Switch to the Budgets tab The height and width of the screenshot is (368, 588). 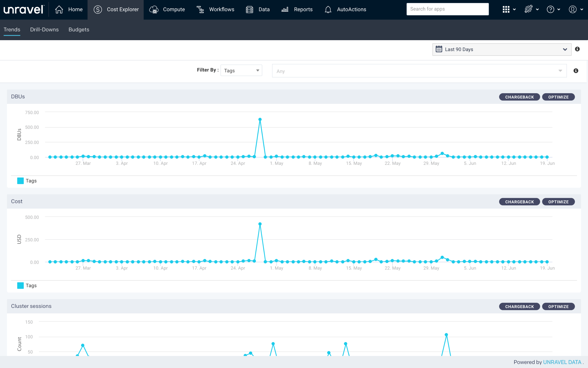[79, 29]
